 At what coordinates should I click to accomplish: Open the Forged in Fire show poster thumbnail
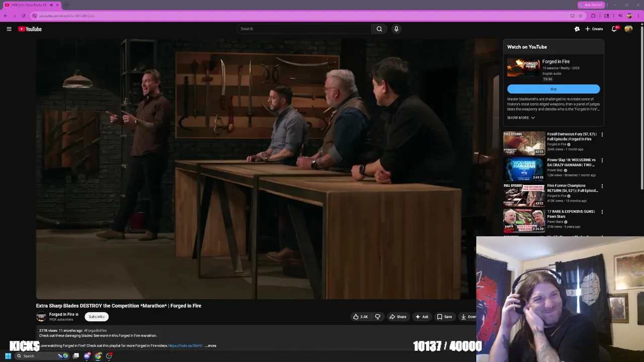523,68
